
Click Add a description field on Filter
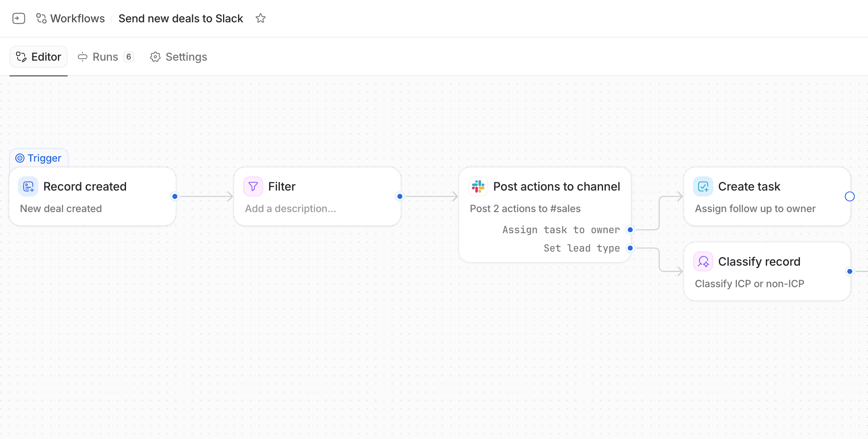[x=291, y=209]
